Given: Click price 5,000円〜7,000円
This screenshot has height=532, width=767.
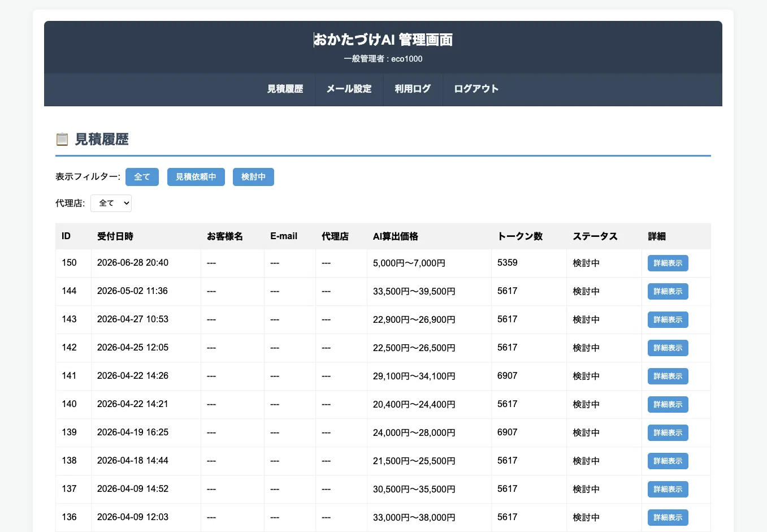Looking at the screenshot, I should pyautogui.click(x=409, y=263).
